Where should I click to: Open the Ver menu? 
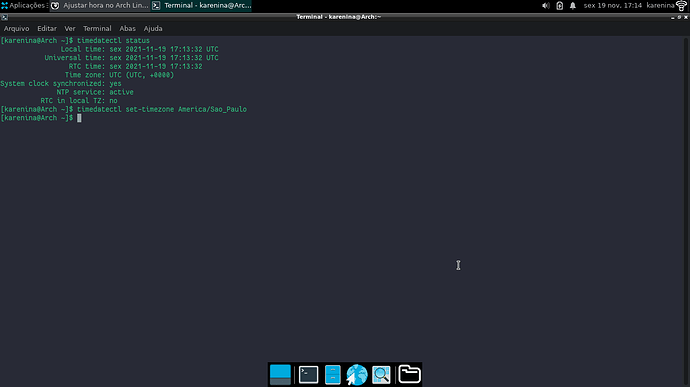pyautogui.click(x=70, y=29)
